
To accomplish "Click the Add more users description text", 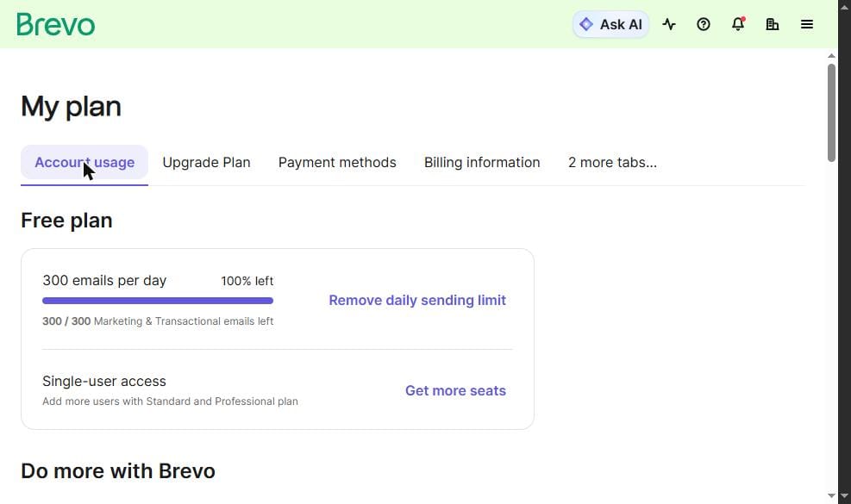I will (171, 401).
